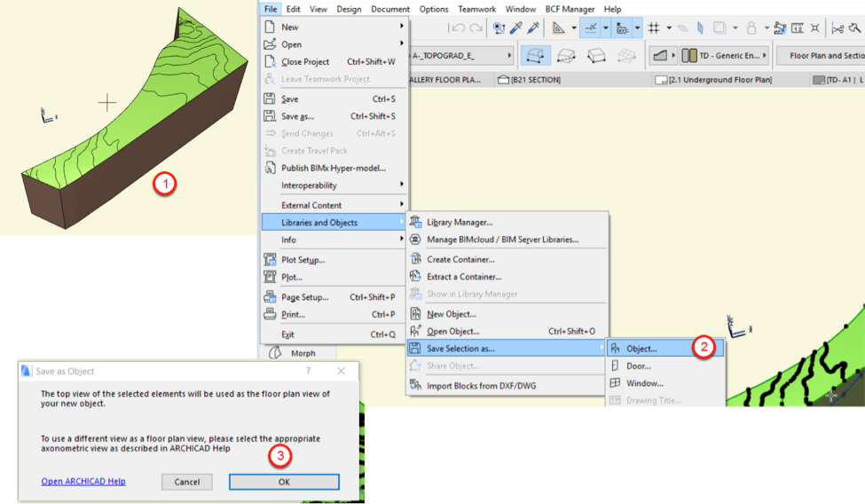Click the trace reference vertical plane icon
The width and height of the screenshot is (865, 504).
(x=700, y=28)
